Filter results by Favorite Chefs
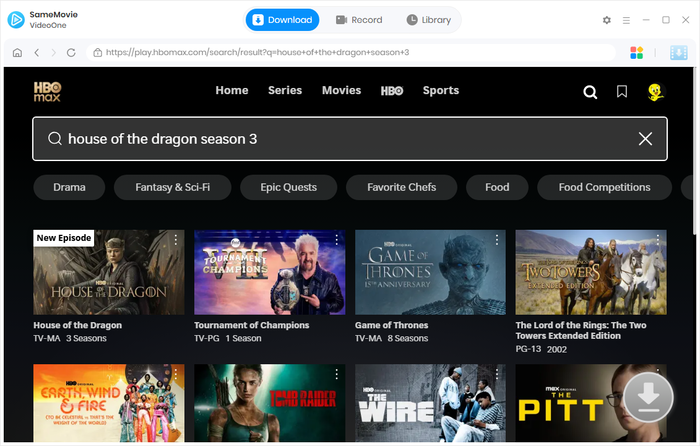 click(x=401, y=188)
